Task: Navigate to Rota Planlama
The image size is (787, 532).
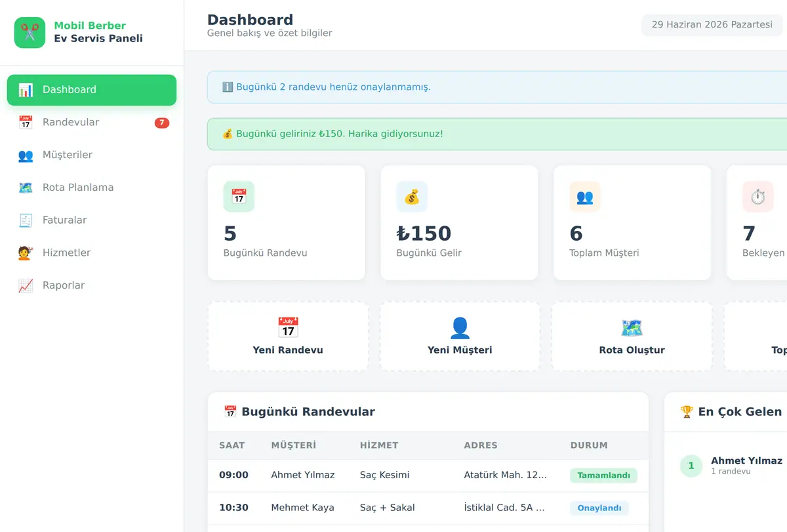Action: (x=92, y=188)
